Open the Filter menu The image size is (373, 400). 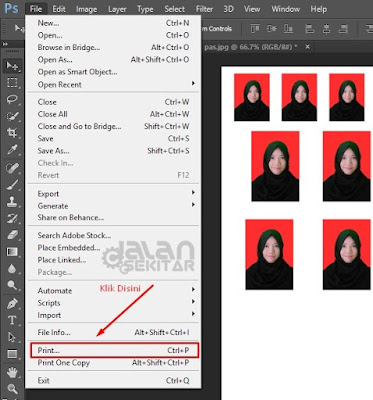point(204,9)
